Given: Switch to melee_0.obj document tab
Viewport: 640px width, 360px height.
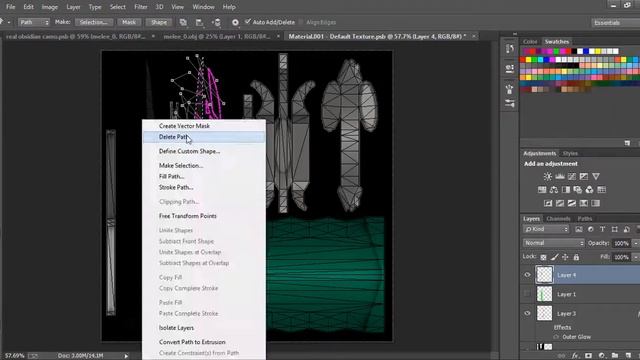Looking at the screenshot, I should click(217, 36).
